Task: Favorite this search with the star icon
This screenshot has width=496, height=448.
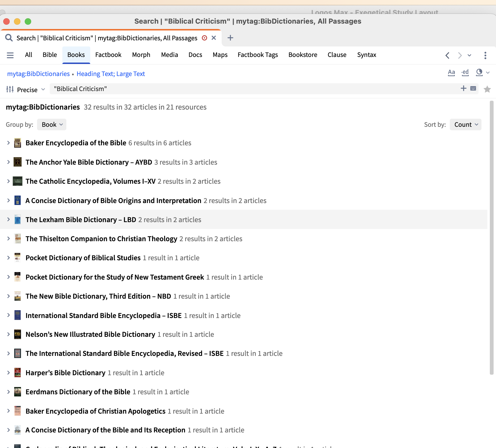Action: click(x=487, y=89)
